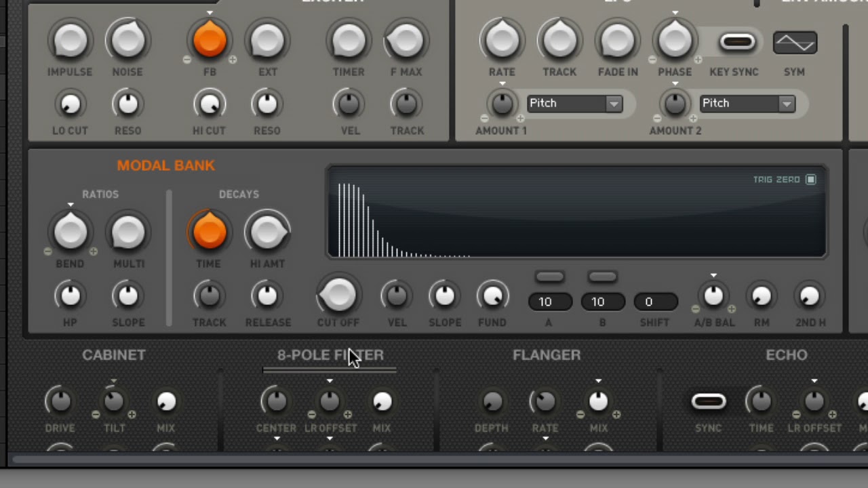Click the LFO PHASE knob
This screenshot has height=488, width=868.
pos(675,39)
